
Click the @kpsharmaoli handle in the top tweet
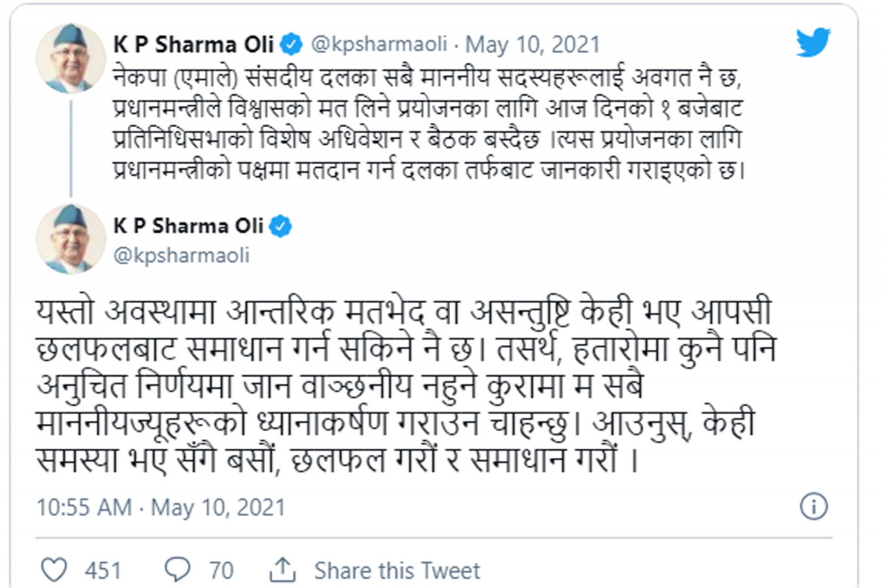coord(379,44)
